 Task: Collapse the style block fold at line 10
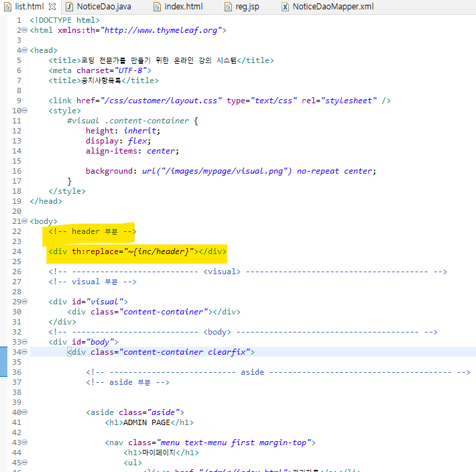(25, 111)
